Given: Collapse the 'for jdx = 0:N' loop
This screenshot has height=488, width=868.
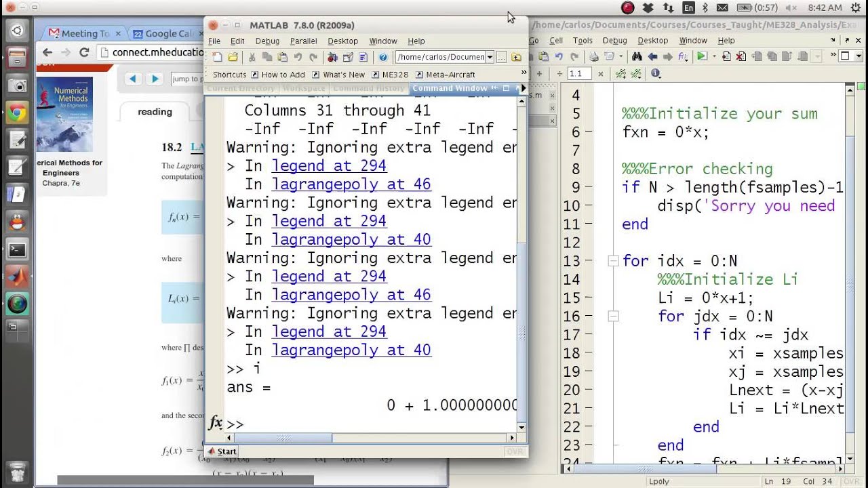Looking at the screenshot, I should point(613,316).
